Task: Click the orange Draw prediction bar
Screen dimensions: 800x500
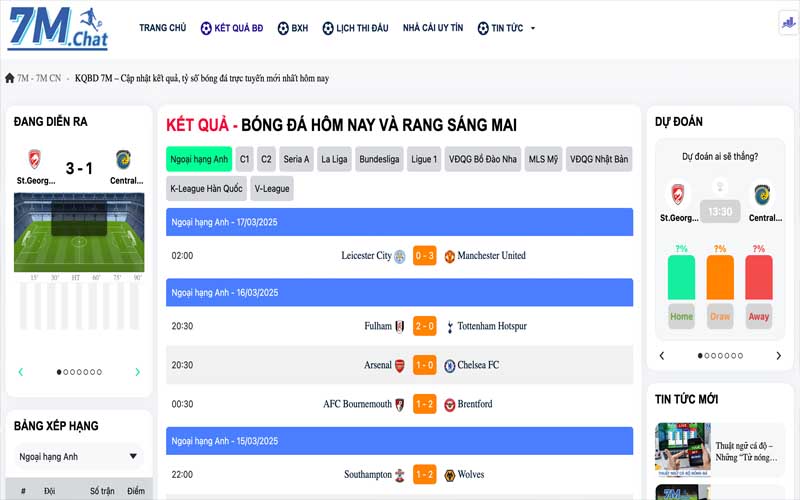Action: click(720, 278)
